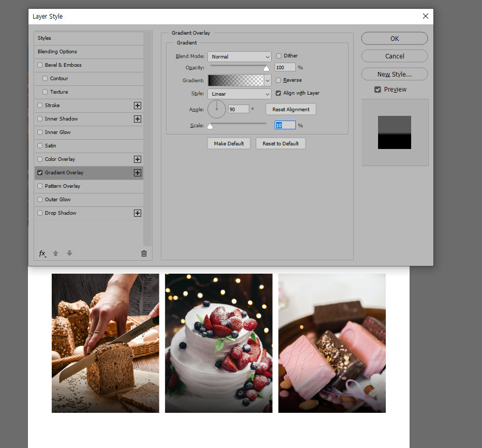Click the Angle dial control
This screenshot has height=448, width=482.
(217, 109)
